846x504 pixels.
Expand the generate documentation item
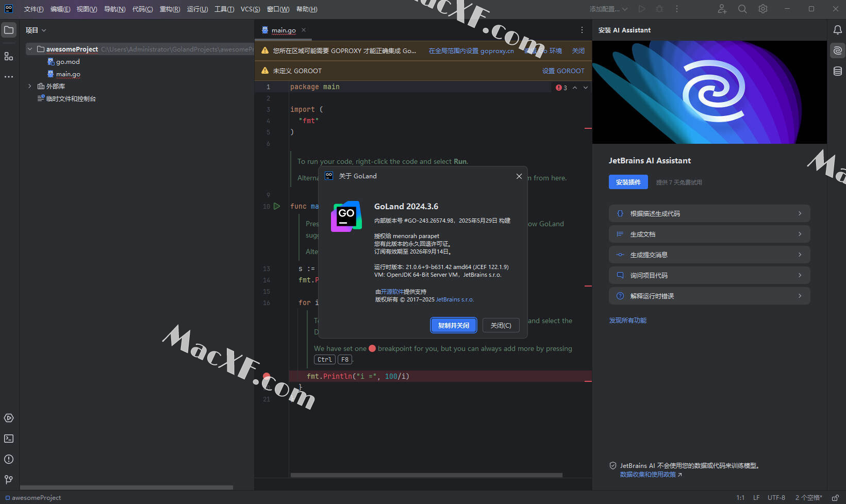point(709,234)
